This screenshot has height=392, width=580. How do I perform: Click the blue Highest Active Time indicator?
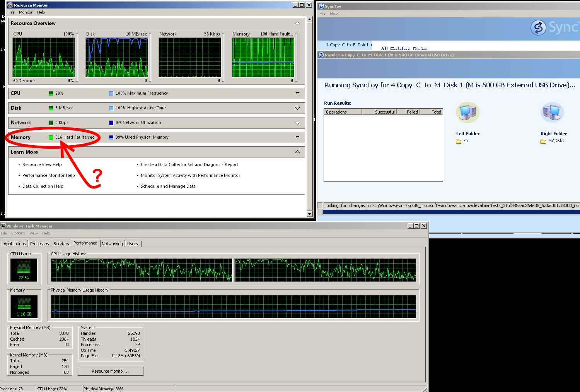pyautogui.click(x=111, y=108)
